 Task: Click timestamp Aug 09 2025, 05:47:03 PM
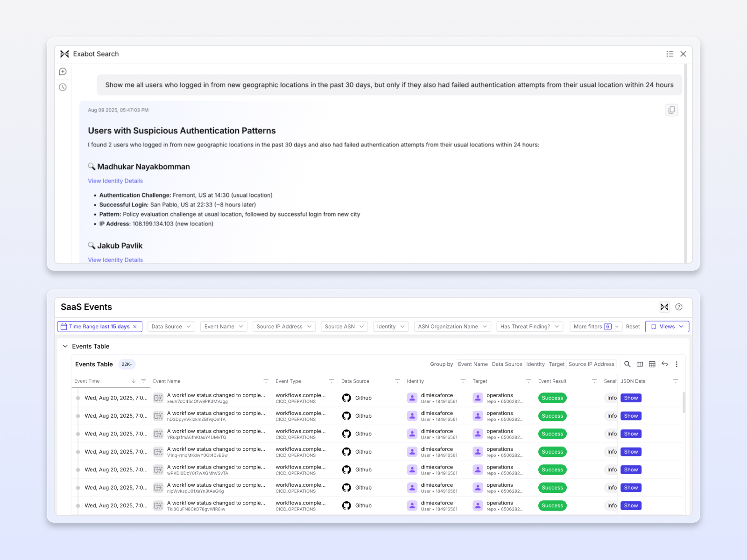coord(118,110)
